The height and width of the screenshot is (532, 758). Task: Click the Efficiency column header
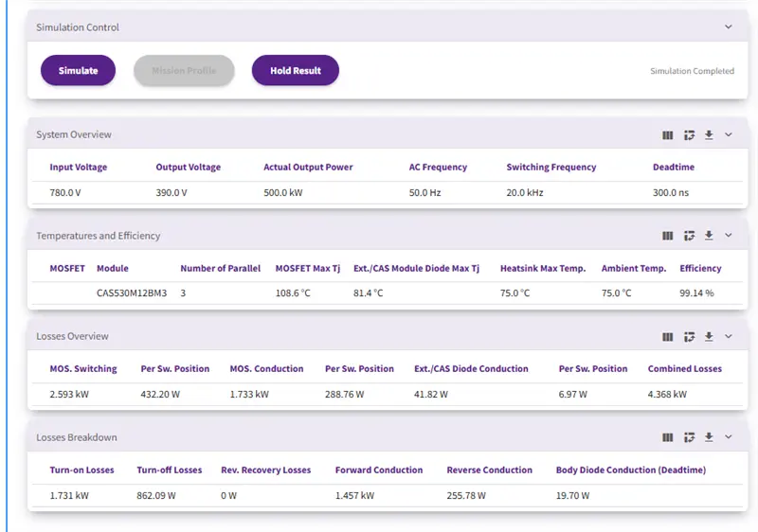point(700,269)
